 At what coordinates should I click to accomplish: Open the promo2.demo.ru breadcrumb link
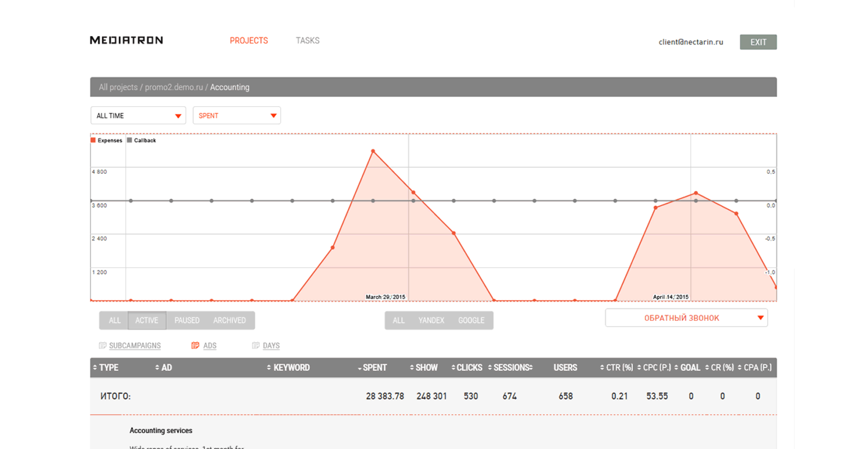(174, 87)
